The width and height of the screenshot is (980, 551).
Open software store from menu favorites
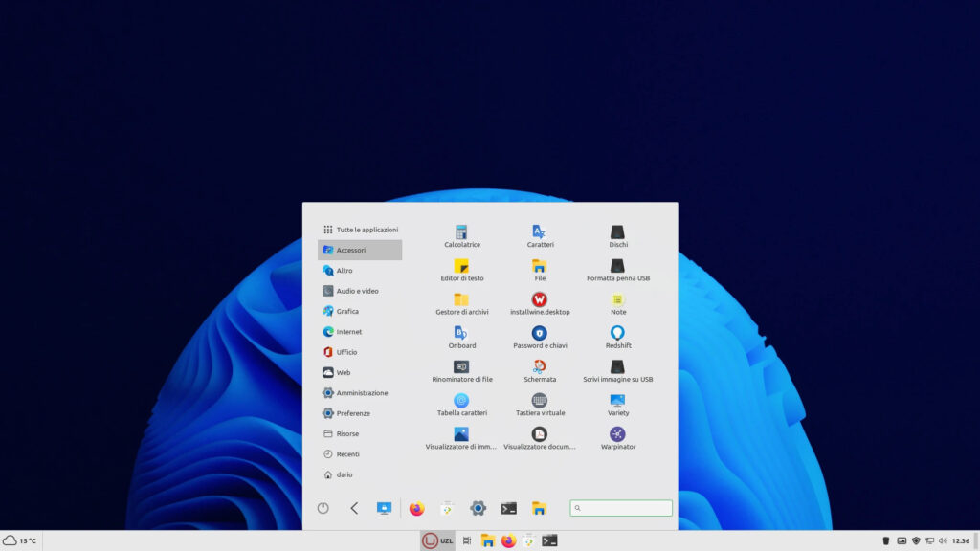point(448,509)
